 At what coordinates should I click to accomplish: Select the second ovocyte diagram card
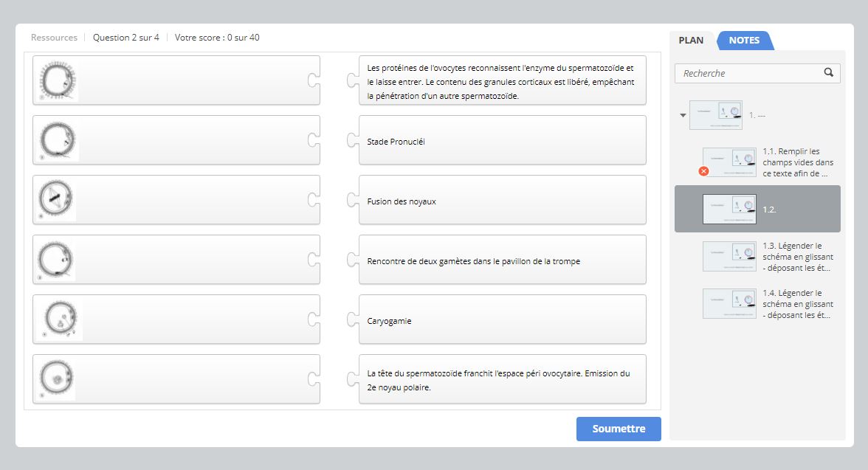click(176, 140)
